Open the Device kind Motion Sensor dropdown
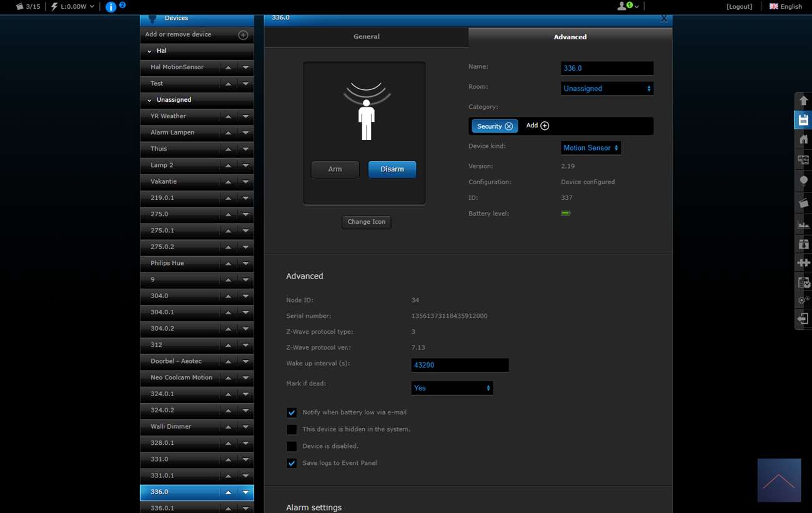 point(590,148)
